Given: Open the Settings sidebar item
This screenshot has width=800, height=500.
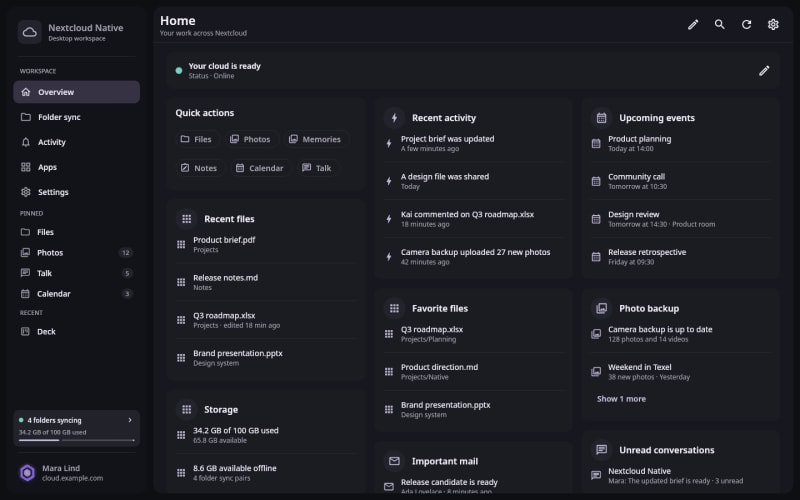Looking at the screenshot, I should [x=77, y=192].
